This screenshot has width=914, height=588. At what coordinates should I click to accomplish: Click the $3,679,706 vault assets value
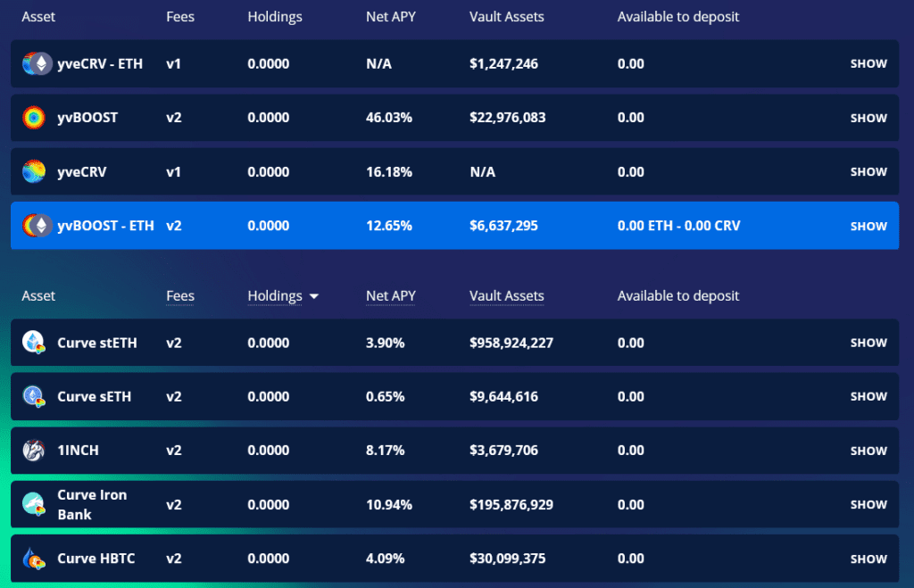click(503, 451)
